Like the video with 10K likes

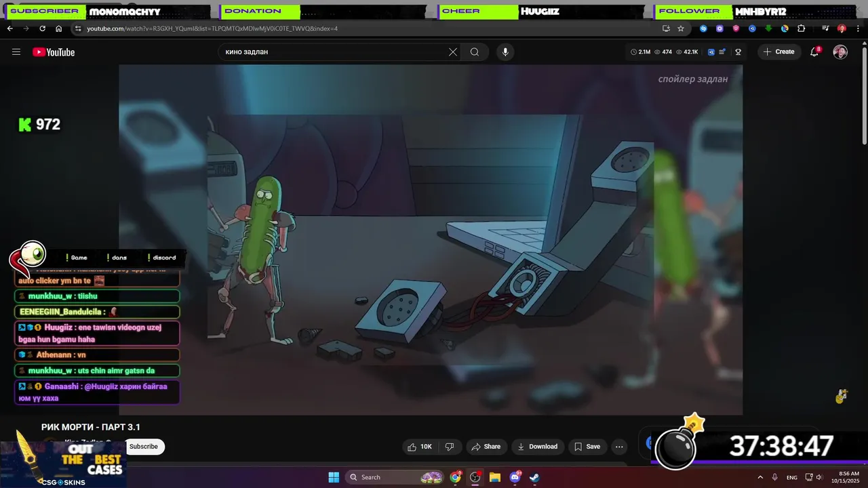420,447
